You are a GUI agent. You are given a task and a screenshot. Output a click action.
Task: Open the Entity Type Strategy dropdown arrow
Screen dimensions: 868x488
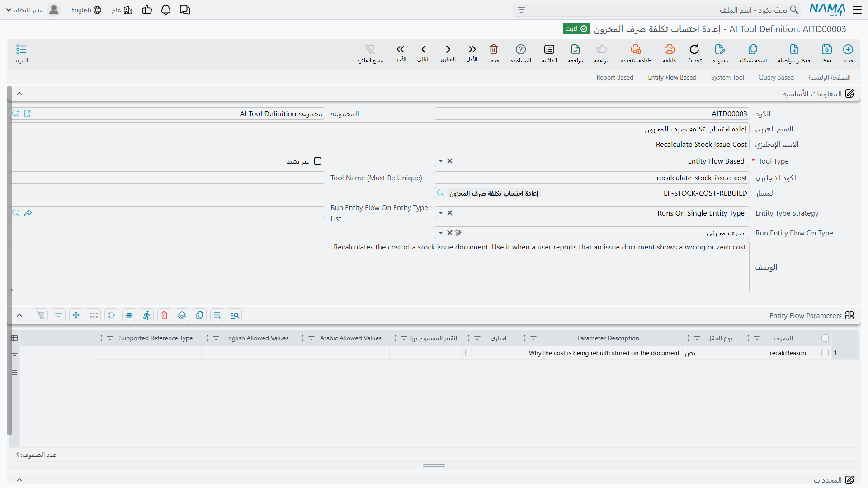pos(441,213)
